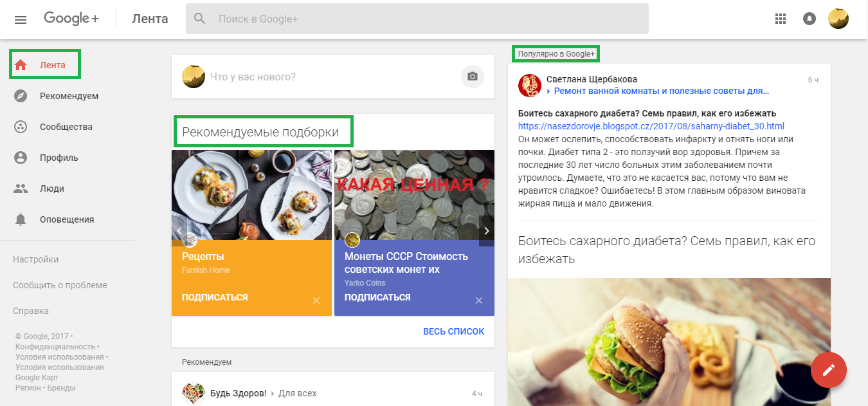This screenshot has width=868, height=406.
Task: Go back in the carousel with the left arrow
Action: (x=179, y=230)
